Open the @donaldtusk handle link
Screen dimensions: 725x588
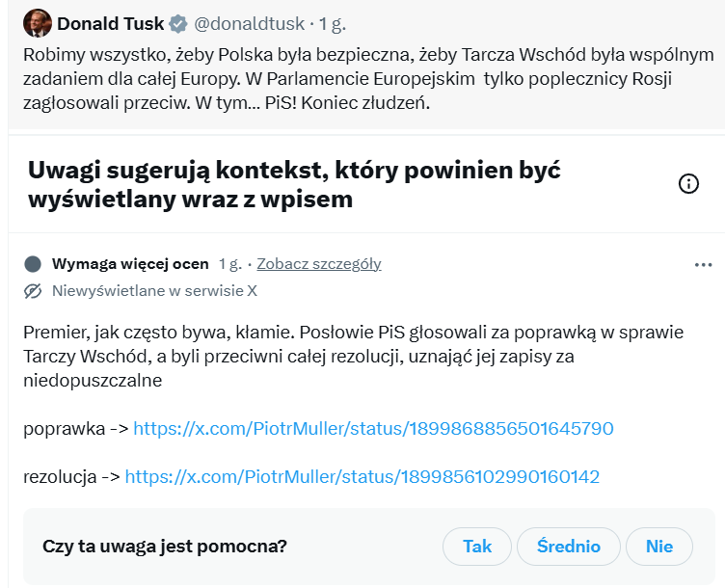tap(251, 23)
